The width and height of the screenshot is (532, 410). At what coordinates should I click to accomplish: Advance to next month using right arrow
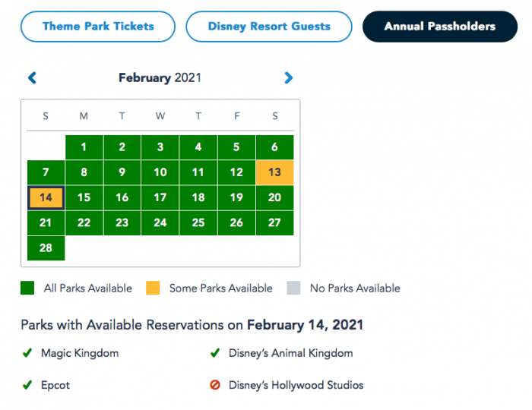[x=288, y=77]
